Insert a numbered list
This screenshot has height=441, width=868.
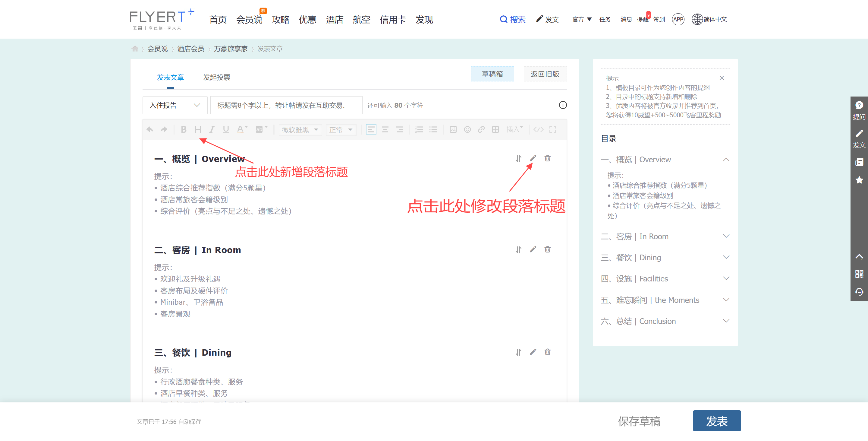[419, 129]
